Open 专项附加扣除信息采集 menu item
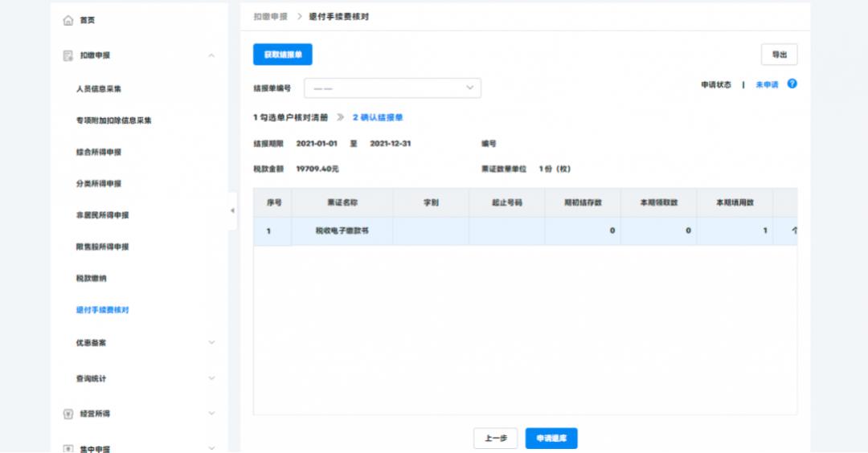The width and height of the screenshot is (868, 453). coord(113,120)
